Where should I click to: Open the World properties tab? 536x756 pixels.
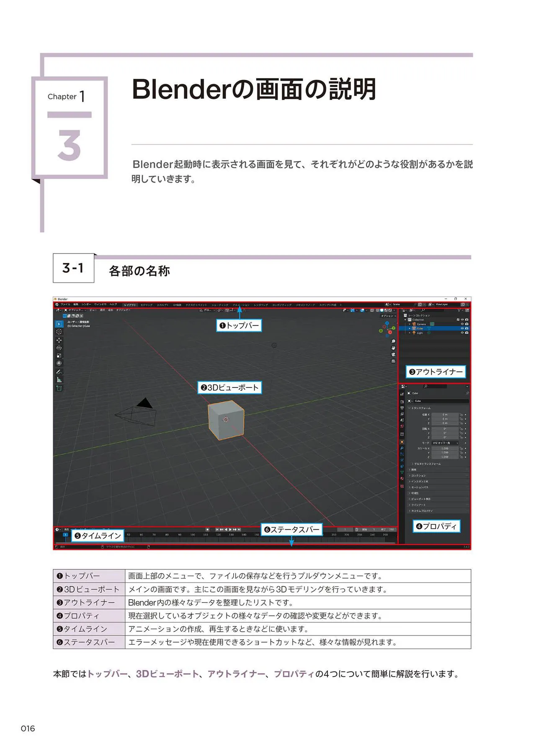pyautogui.click(x=402, y=426)
